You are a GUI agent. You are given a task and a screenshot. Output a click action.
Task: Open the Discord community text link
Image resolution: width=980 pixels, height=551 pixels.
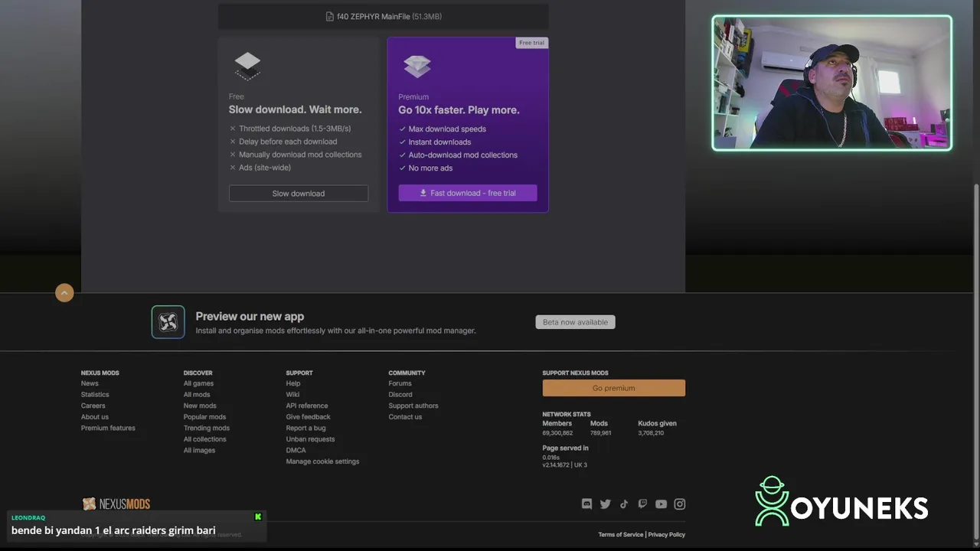pyautogui.click(x=400, y=395)
